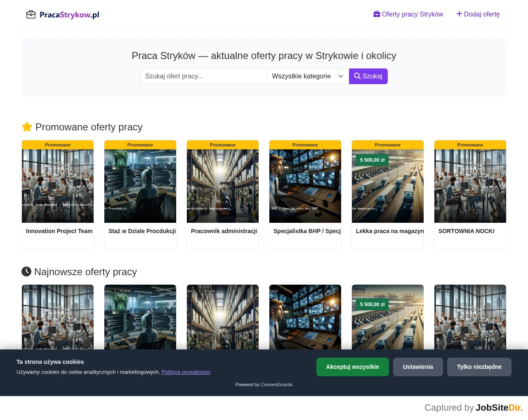Open promoted Pracownik administracji offer image

(x=223, y=186)
